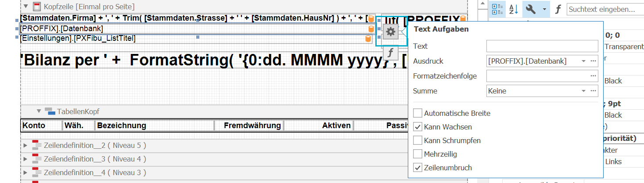Expand Zeilendefinition__2 (Niveau 5) band
The image size is (644, 183).
pyautogui.click(x=25, y=145)
